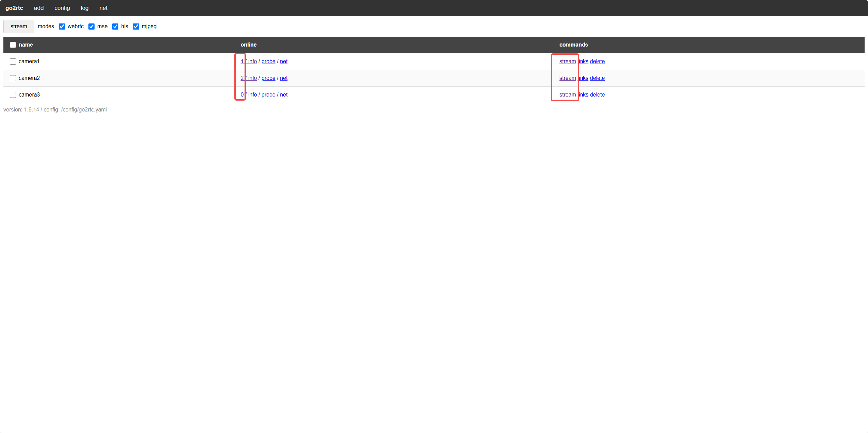Toggle the mse mode checkbox
The image size is (868, 433).
coord(91,27)
